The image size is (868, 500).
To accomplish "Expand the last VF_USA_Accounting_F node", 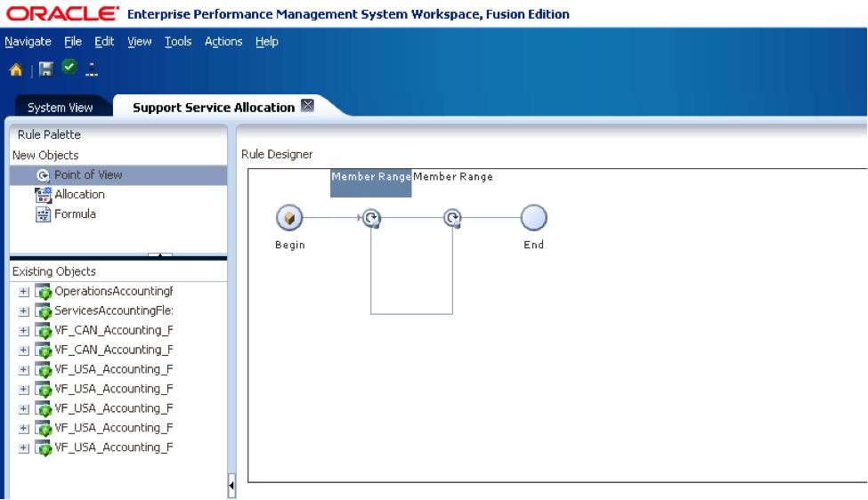I will (24, 448).
